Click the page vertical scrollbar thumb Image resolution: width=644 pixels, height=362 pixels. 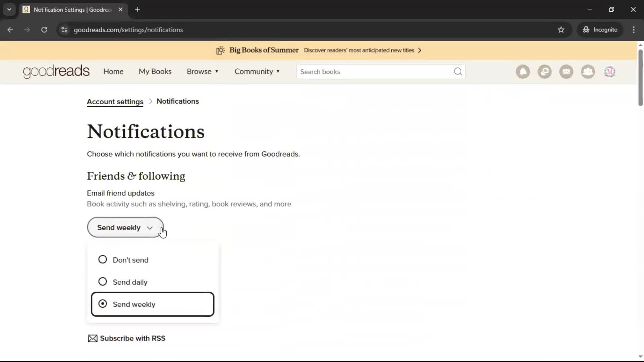[640, 78]
